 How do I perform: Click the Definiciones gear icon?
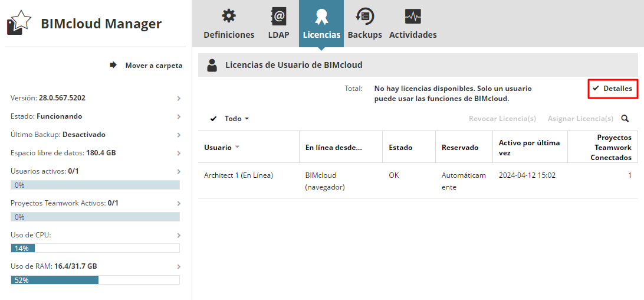[229, 17]
